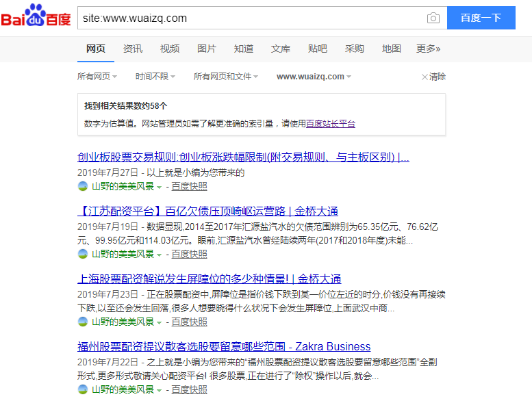Open result 上海股票配资解说 title link
Image resolution: width=532 pixels, height=401 pixels.
[209, 279]
